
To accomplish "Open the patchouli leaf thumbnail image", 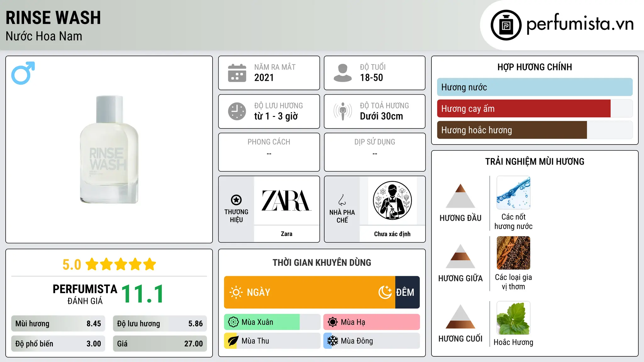I will pyautogui.click(x=513, y=318).
